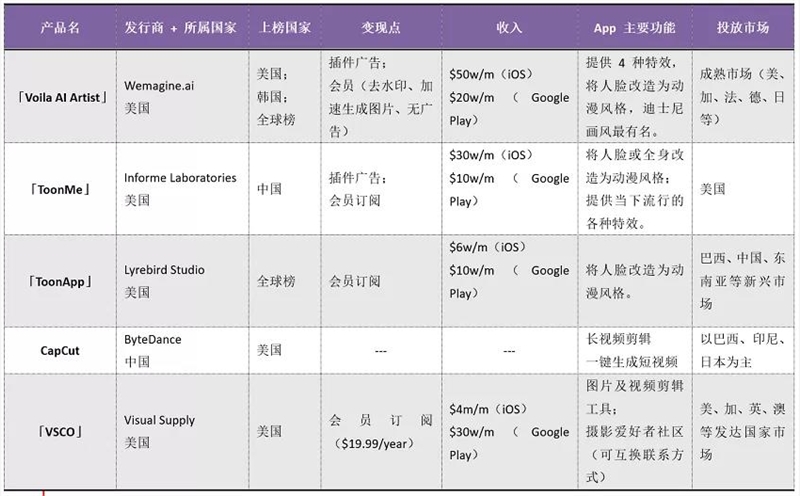Click $50w/m (iOS) revenue in Voila row
Viewport: 800px width, 496px height.
[491, 75]
